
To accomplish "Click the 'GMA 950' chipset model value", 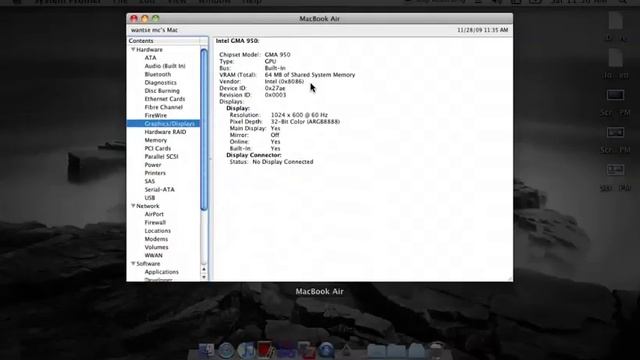I will (277, 54).
